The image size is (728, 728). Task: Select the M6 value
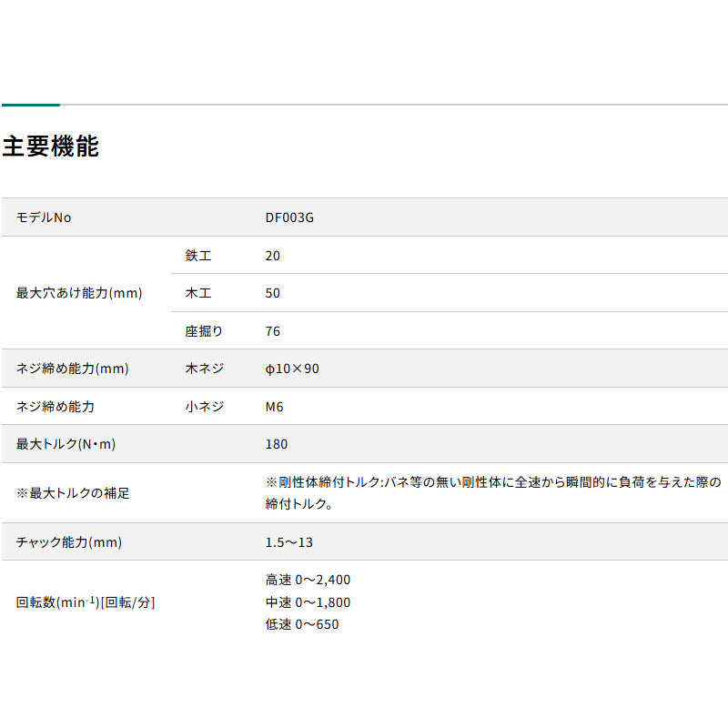coord(274,407)
